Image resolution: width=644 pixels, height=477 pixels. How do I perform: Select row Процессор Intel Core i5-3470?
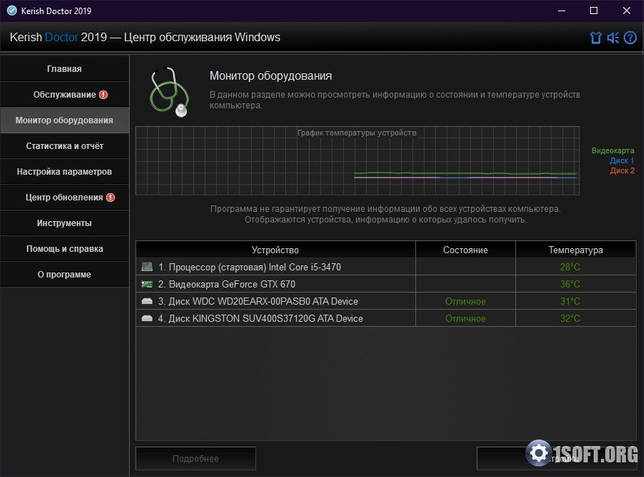[386, 267]
